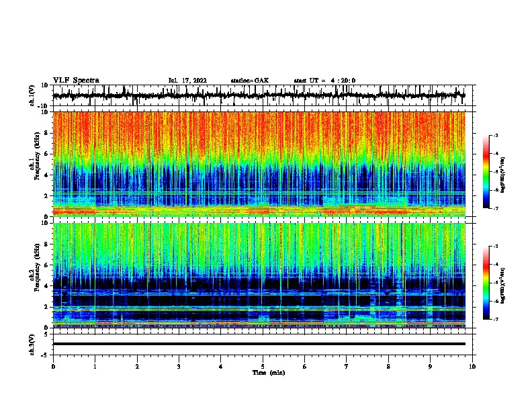532x411 pixels.
Task: Click the ch.1 "Frequency (kHz)" axis label
Action: coord(37,156)
